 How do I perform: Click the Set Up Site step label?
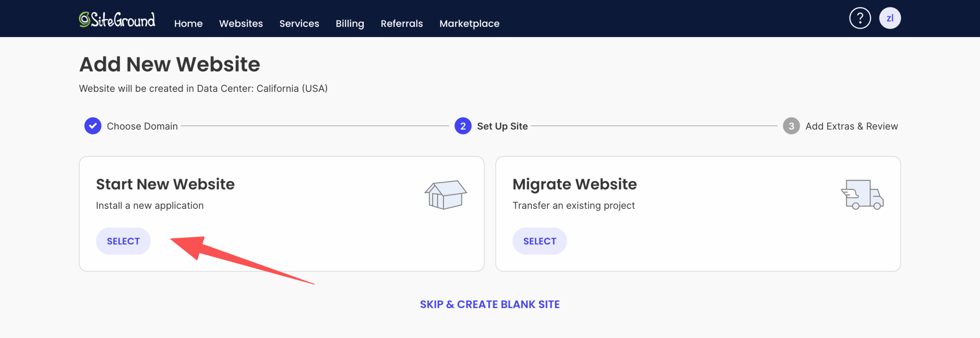click(502, 126)
